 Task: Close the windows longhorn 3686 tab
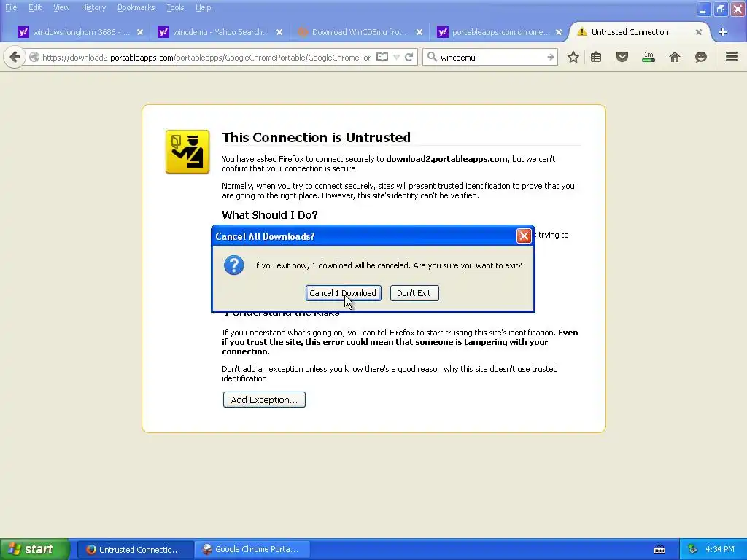pyautogui.click(x=140, y=32)
